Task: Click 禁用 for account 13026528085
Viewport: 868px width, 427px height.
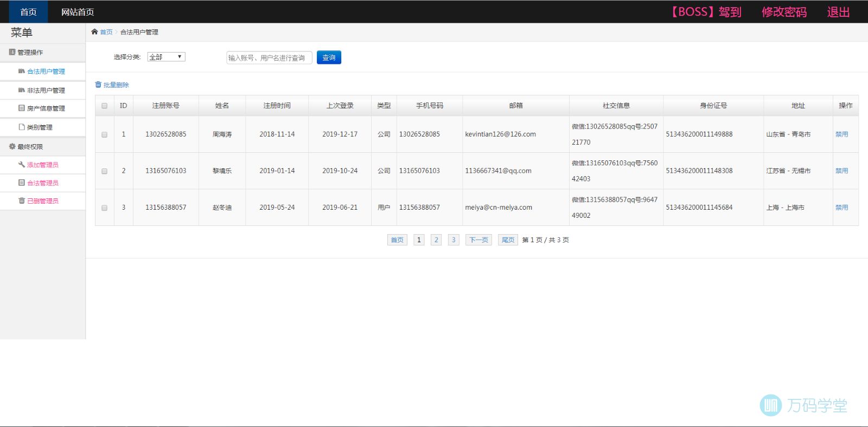Action: 841,134
